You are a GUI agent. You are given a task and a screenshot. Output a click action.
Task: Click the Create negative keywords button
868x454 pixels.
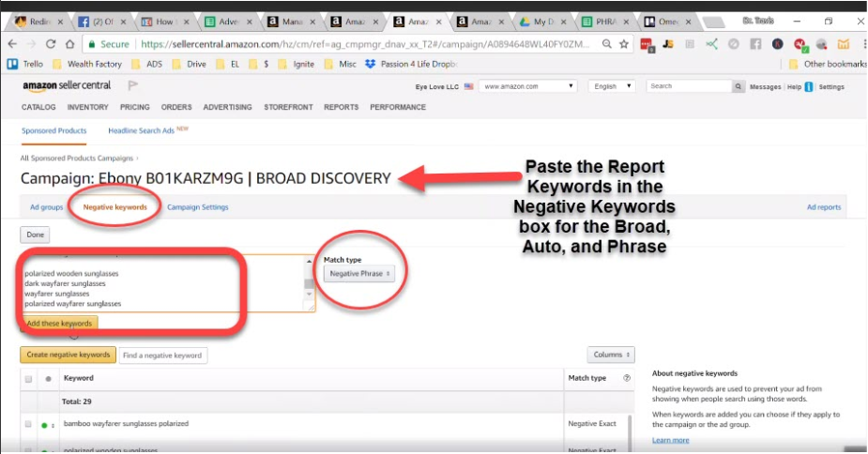pyautogui.click(x=69, y=355)
